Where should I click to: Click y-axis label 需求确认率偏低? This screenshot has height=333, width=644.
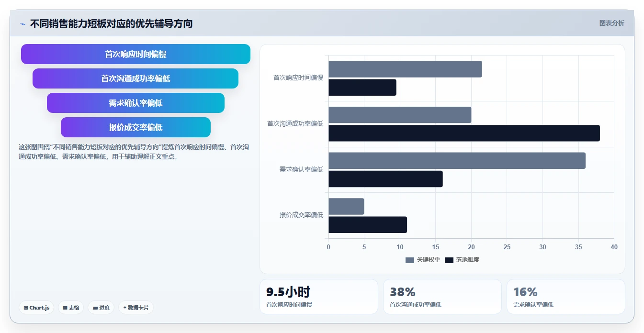302,169
